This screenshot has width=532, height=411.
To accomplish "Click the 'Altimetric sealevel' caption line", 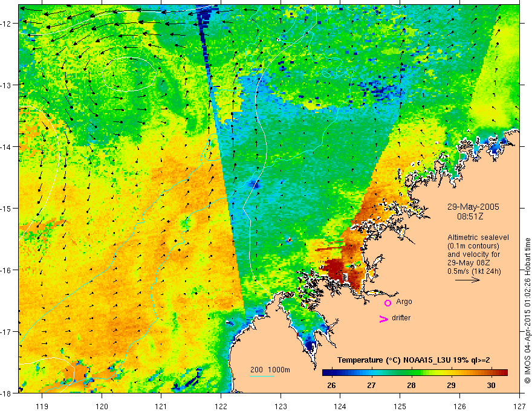I will (x=478, y=238).
